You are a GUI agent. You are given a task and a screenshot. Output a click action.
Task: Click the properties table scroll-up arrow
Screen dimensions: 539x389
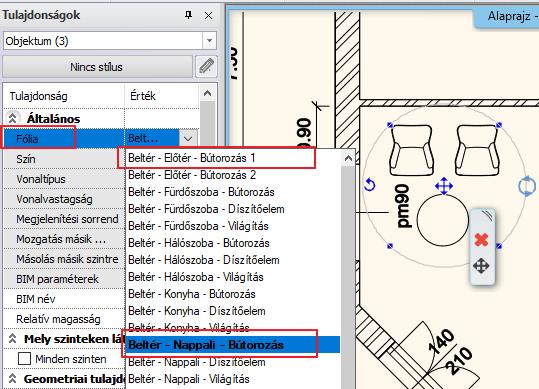[207, 93]
